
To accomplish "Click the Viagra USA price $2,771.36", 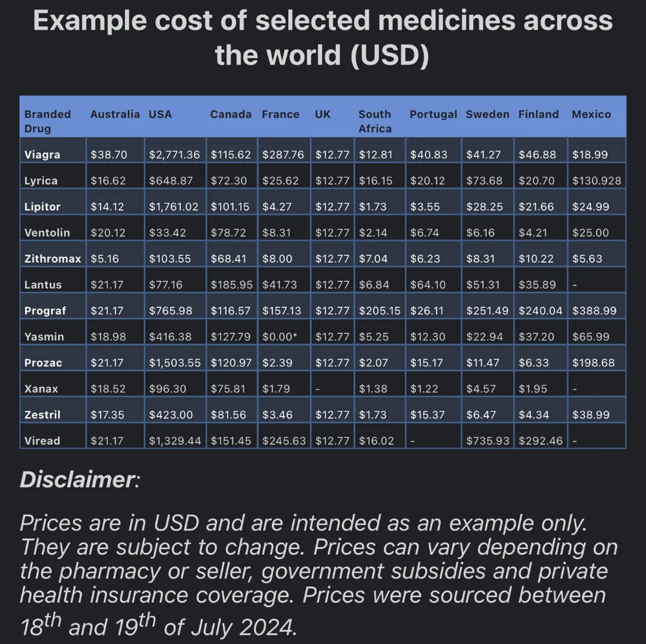I will (174, 154).
